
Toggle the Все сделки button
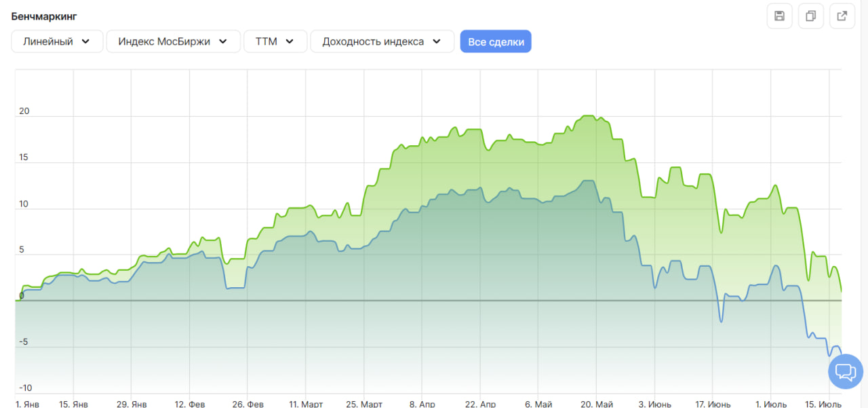(496, 41)
